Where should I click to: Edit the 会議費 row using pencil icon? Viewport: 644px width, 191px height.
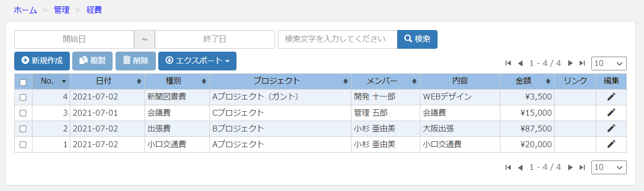click(611, 112)
